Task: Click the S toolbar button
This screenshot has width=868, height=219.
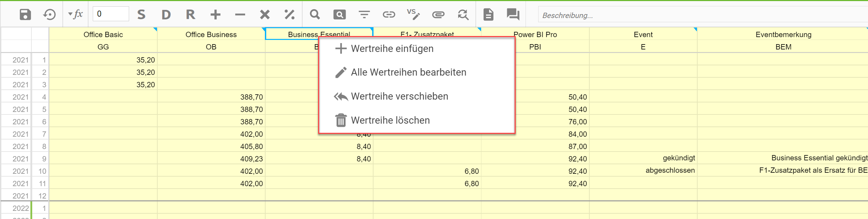Action: pos(141,14)
